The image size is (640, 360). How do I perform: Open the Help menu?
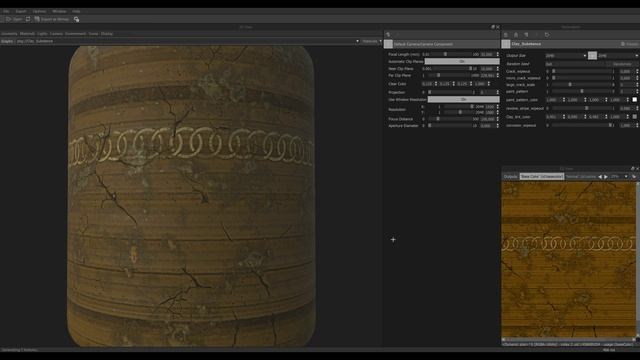tap(76, 11)
